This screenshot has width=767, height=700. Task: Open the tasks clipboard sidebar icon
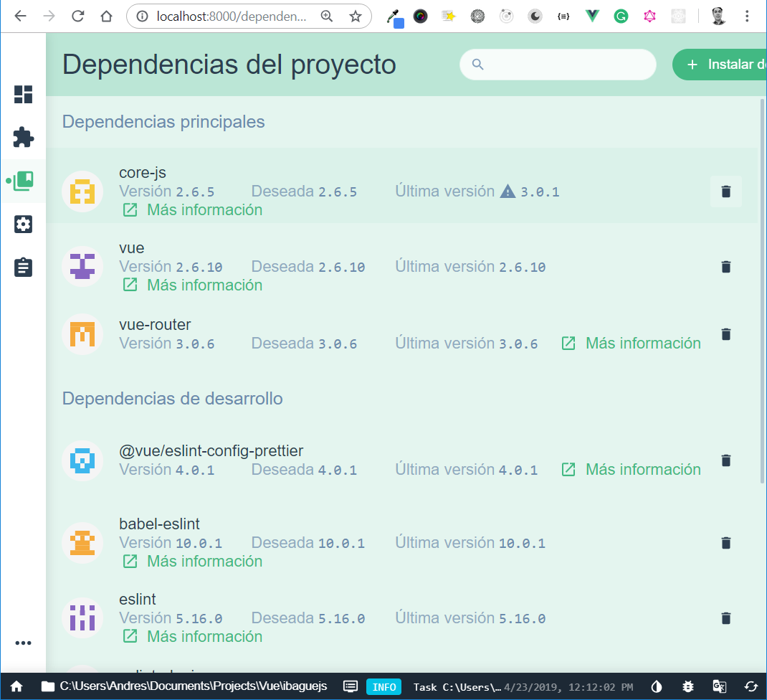click(23, 268)
